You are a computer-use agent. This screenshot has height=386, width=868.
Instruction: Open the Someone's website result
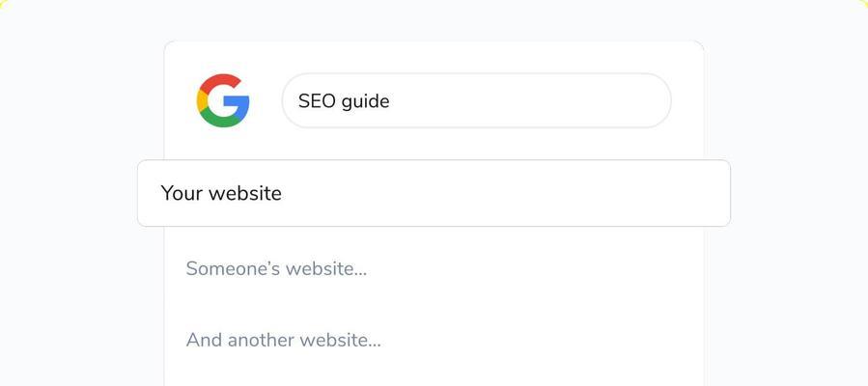[x=276, y=268]
